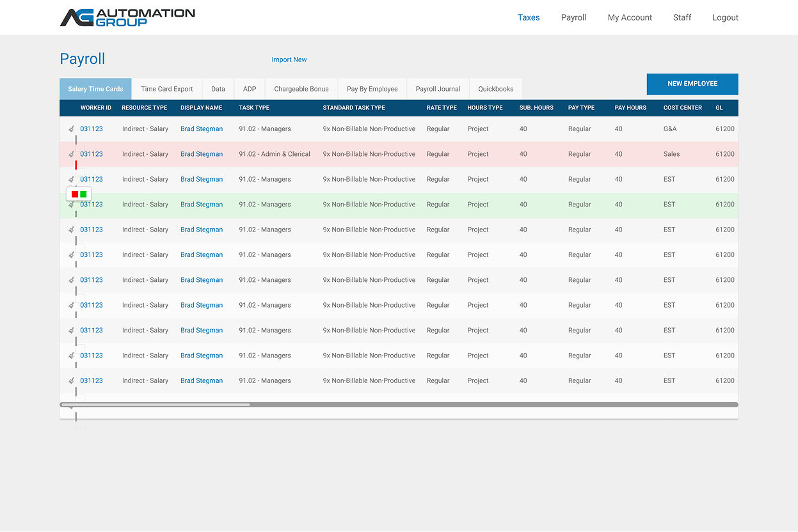Image resolution: width=798 pixels, height=532 pixels.
Task: Click Logout in the top navigation
Action: tap(725, 17)
